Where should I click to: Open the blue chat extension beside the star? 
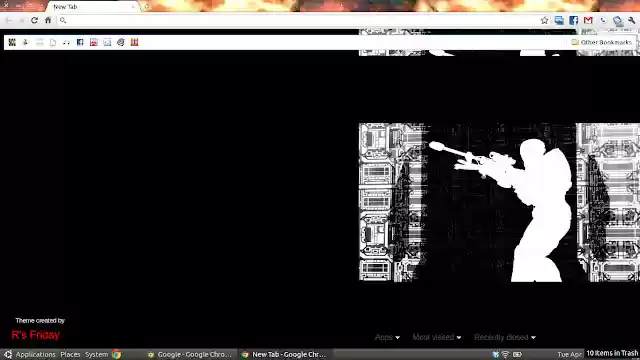click(559, 20)
